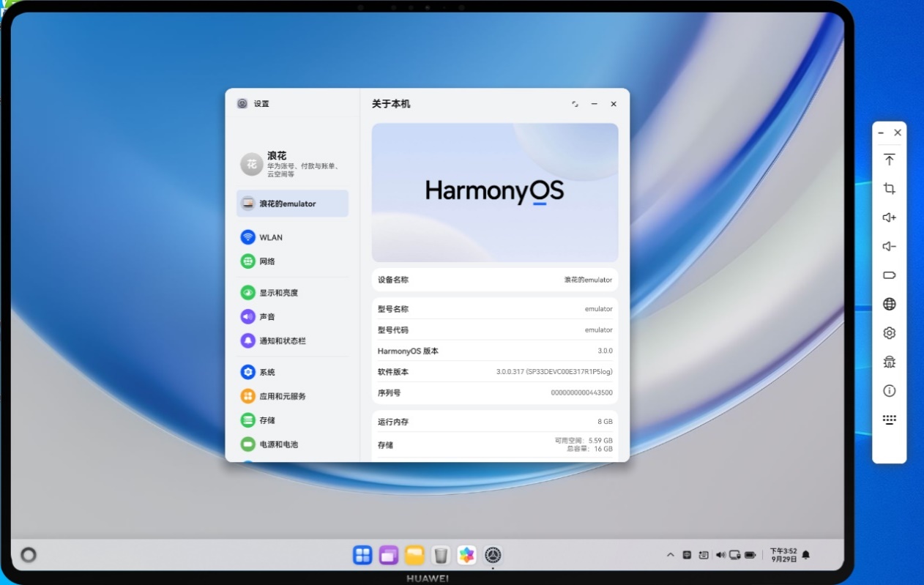This screenshot has width=924, height=585.
Task: Click the emulator screenshot crop icon
Action: click(x=889, y=188)
